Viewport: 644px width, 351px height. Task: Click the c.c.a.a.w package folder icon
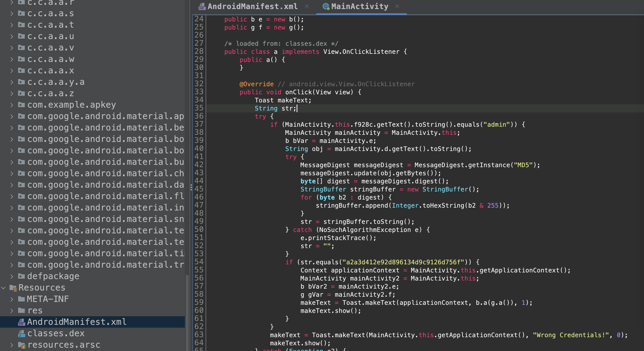[x=21, y=59]
